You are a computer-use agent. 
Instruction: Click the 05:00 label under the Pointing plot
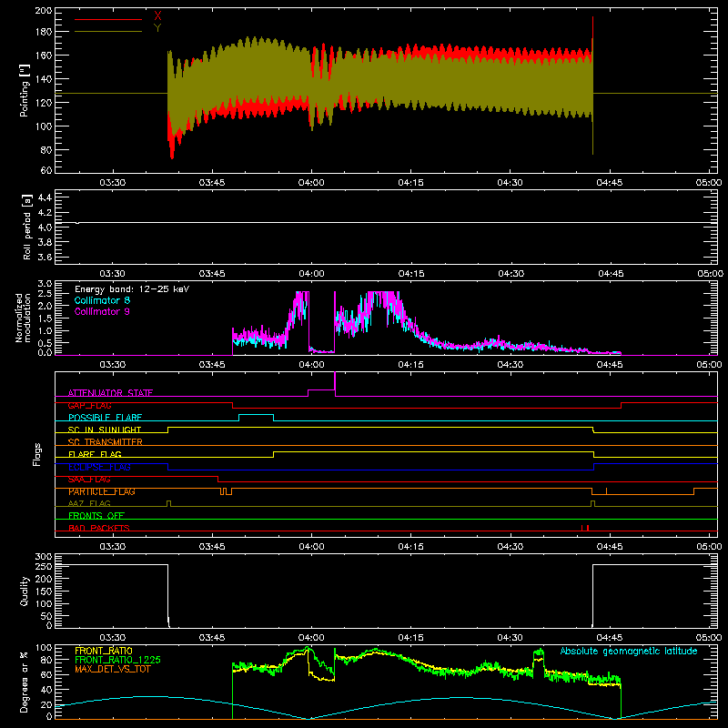coord(709,183)
